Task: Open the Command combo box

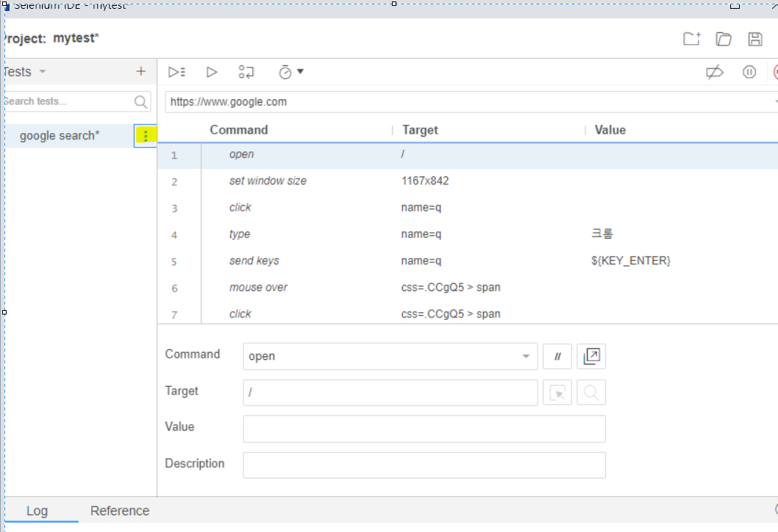Action: [x=390, y=356]
